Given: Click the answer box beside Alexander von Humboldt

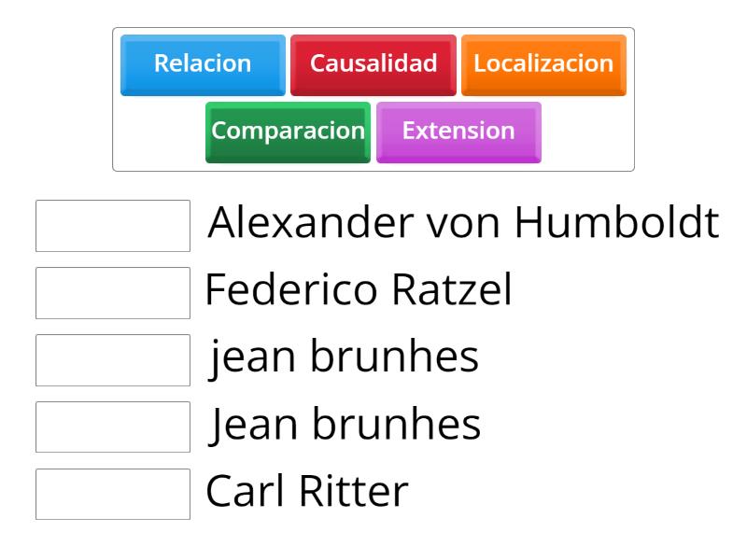Looking at the screenshot, I should click(112, 223).
